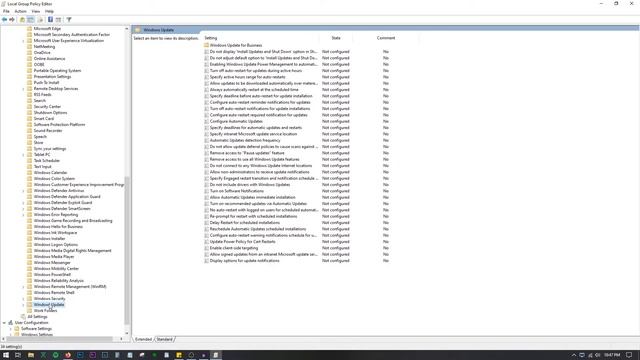The width and height of the screenshot is (640, 360).
Task: Select Automatic Updates detection frequency policy
Action: click(245, 140)
